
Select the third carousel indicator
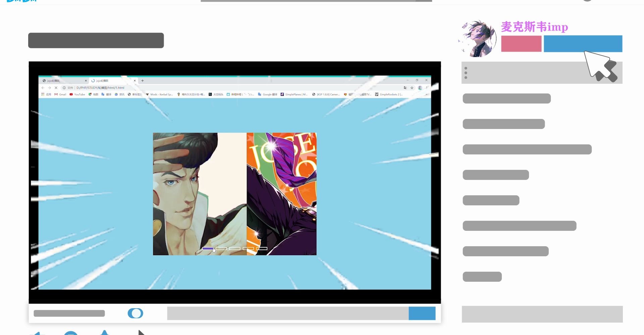click(x=235, y=249)
